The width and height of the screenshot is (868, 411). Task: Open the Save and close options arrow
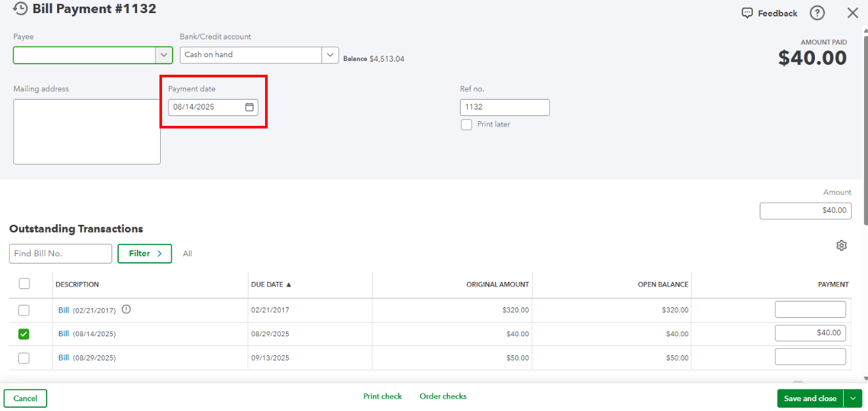(x=853, y=399)
